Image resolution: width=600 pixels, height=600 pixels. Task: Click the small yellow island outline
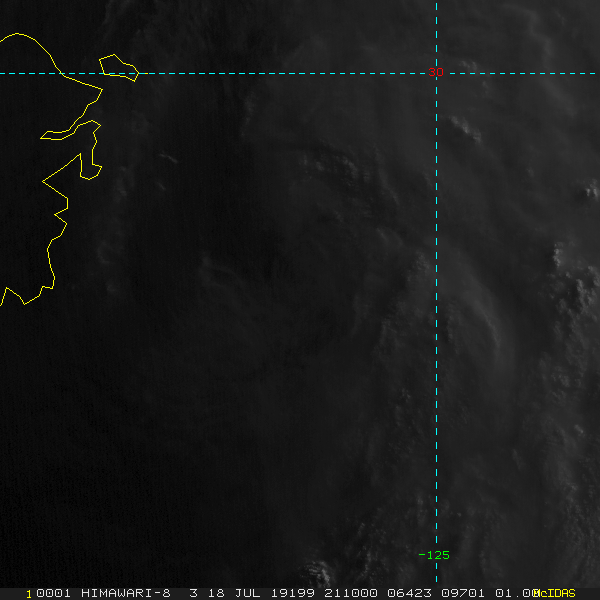[119, 68]
